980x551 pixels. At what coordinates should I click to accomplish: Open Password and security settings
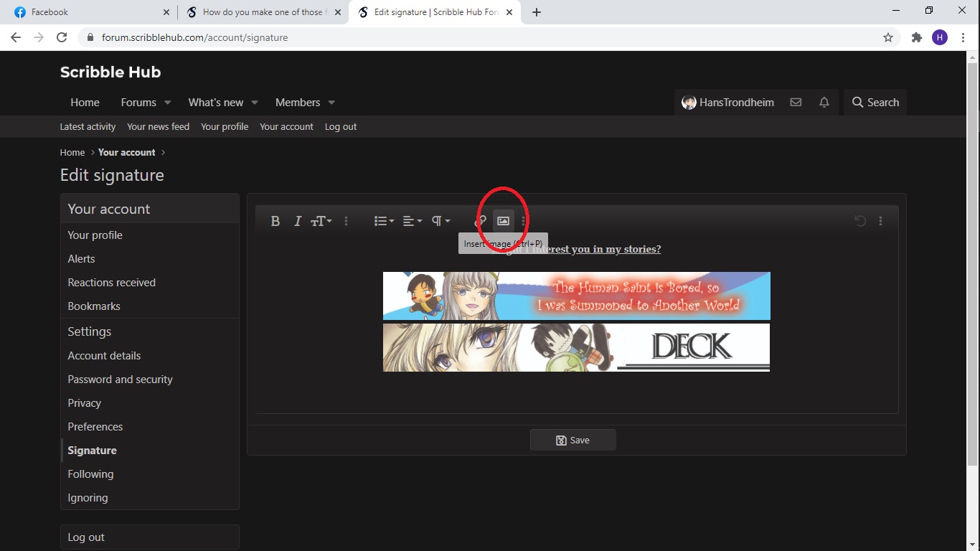120,379
